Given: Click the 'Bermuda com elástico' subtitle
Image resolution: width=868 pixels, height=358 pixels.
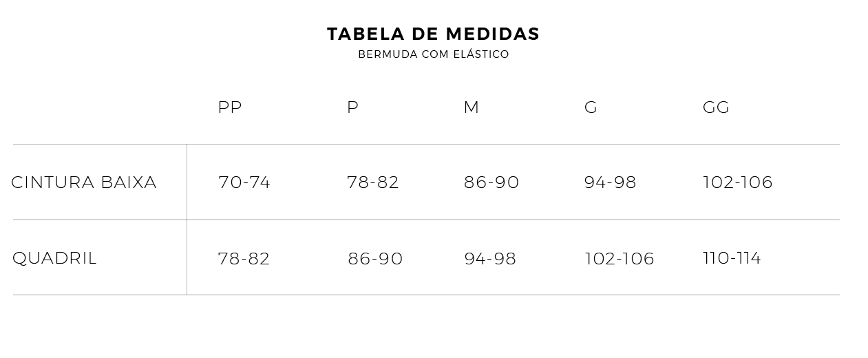Looking at the screenshot, I should click(434, 54).
